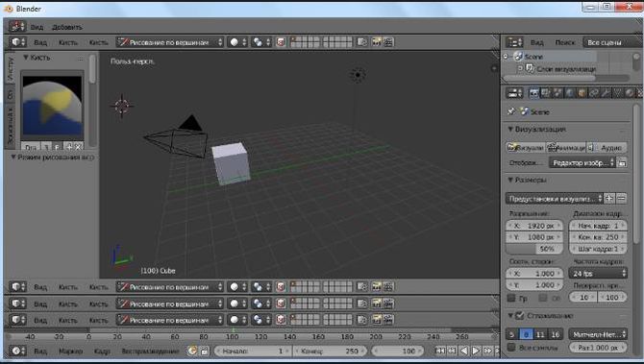Image resolution: width=644 pixels, height=364 pixels.
Task: Click the timeline play forward button
Action: pos(476,351)
